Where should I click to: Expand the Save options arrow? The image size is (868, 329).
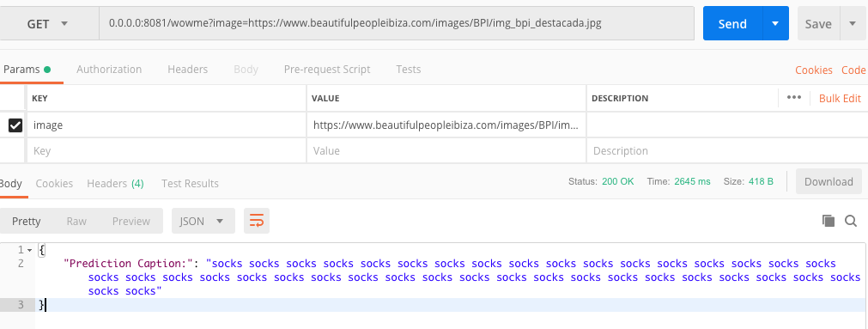point(852,24)
